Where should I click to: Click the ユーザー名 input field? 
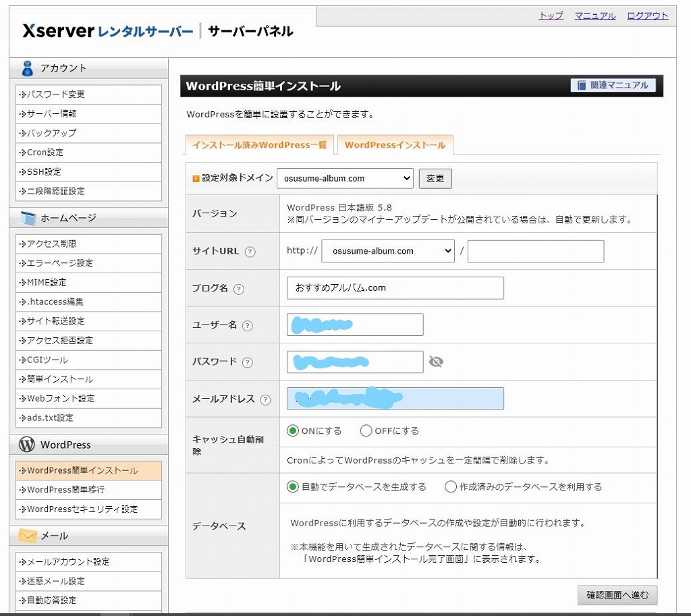[355, 325]
